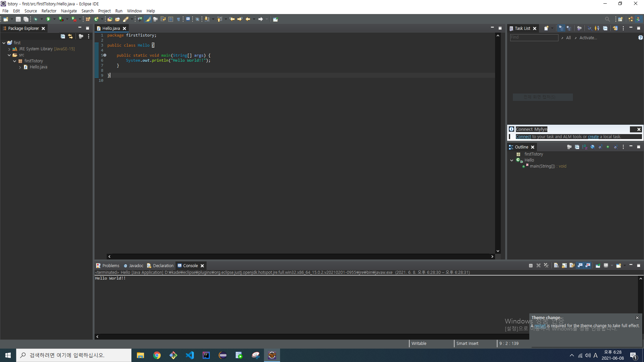Open the Run button dropdown arrow
The width and height of the screenshot is (644, 362).
pyautogui.click(x=54, y=19)
